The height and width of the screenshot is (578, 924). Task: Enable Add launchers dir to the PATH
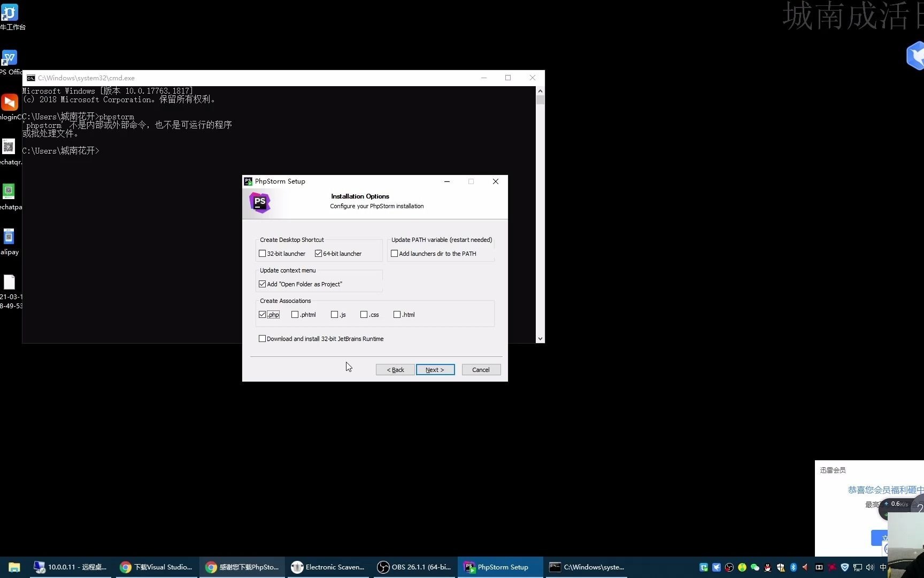tap(394, 254)
